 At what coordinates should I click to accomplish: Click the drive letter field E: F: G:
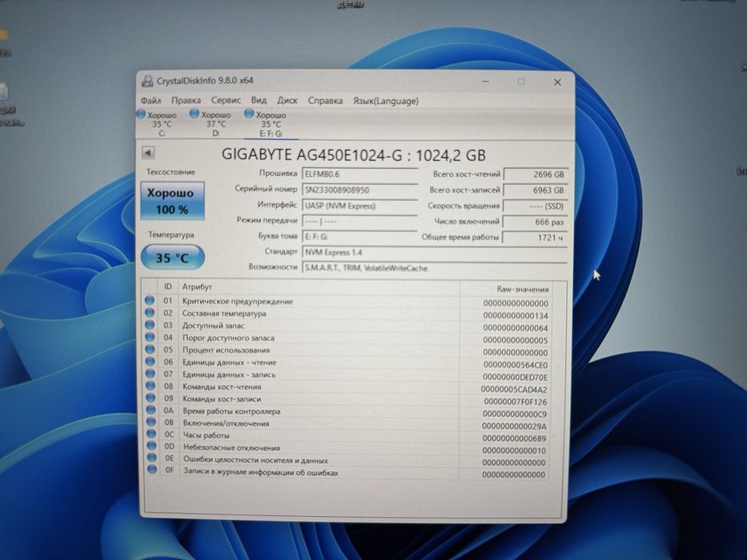pos(359,237)
